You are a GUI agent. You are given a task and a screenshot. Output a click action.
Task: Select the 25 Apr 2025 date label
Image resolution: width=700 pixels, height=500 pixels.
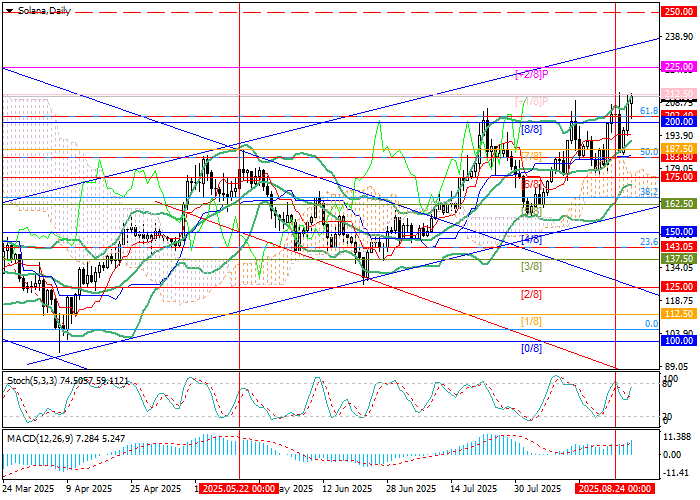156,489
